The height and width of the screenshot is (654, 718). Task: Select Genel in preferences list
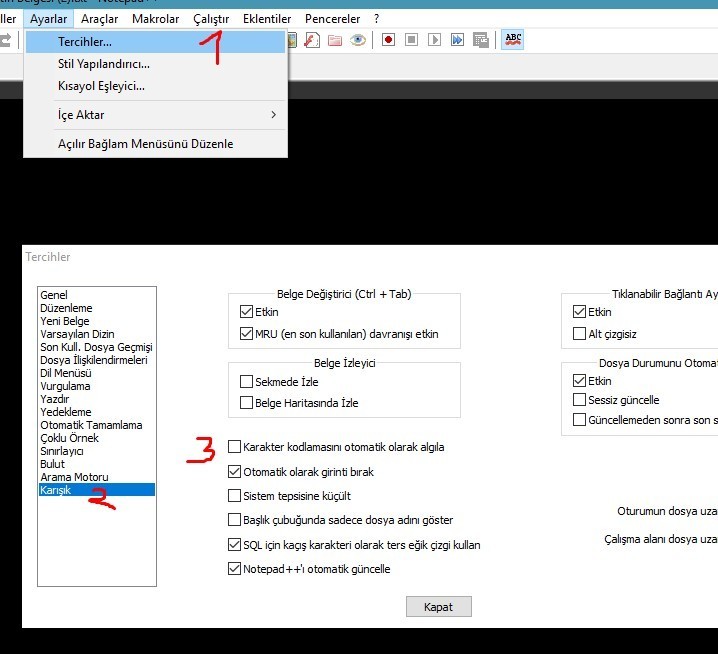97,295
